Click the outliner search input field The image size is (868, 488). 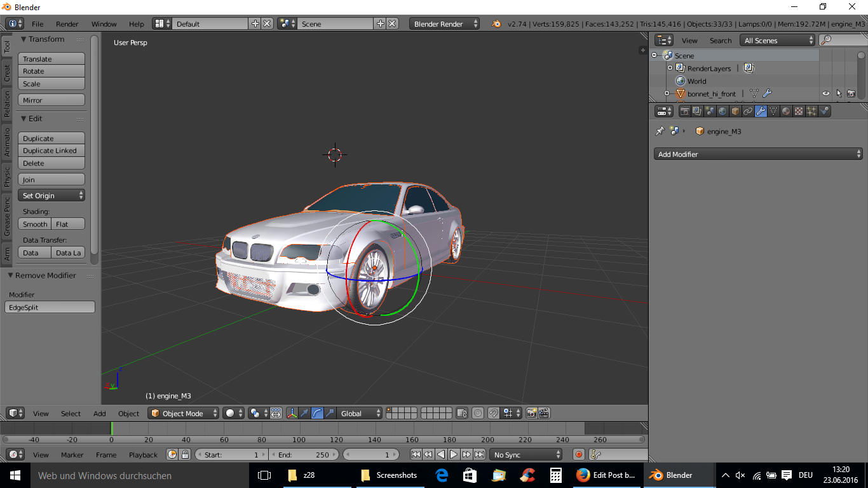click(844, 40)
